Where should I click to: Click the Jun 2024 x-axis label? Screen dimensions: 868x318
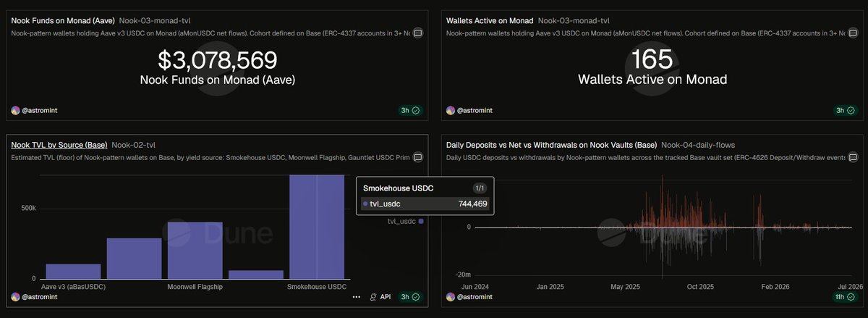[x=476, y=287]
